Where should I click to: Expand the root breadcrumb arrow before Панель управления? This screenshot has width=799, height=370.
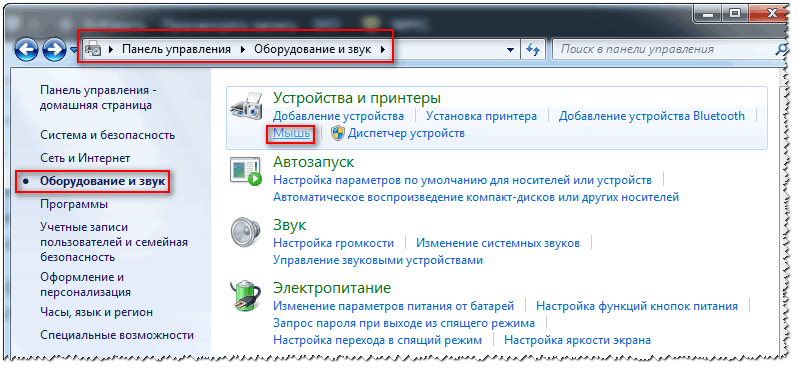pos(111,49)
